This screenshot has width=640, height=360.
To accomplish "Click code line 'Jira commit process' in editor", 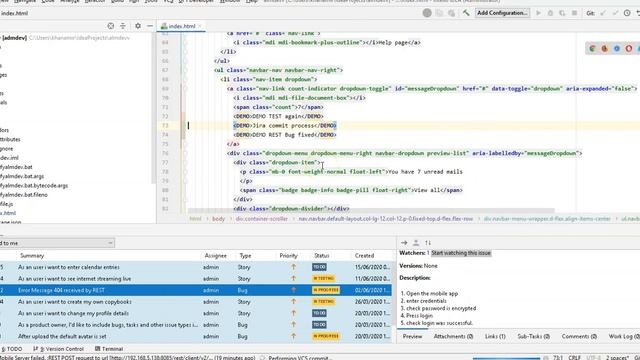I will pos(285,126).
